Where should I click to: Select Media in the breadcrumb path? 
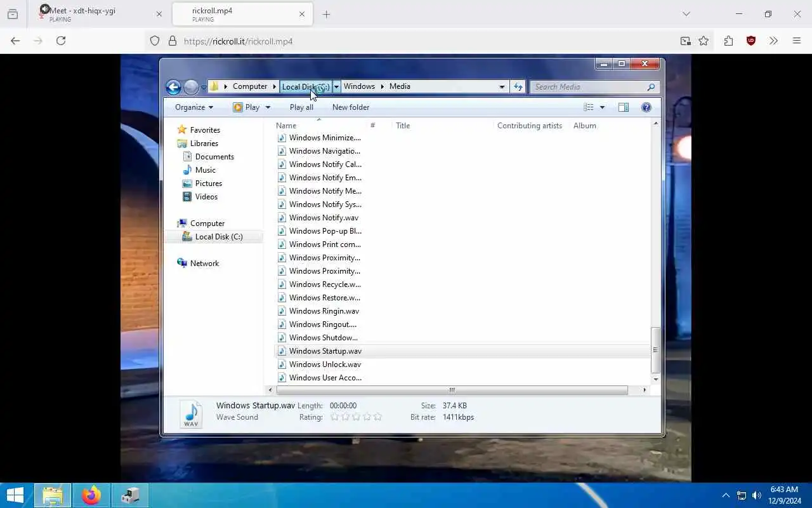pos(400,86)
